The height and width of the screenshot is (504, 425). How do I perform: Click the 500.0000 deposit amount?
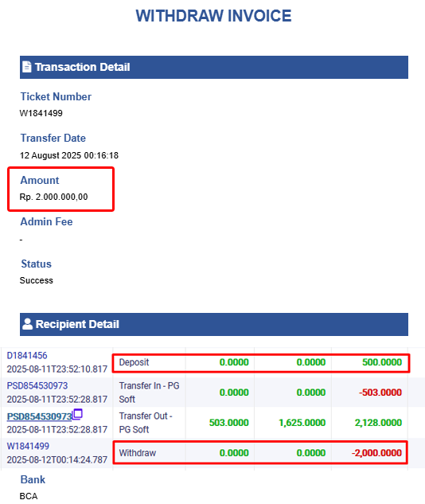(x=382, y=362)
